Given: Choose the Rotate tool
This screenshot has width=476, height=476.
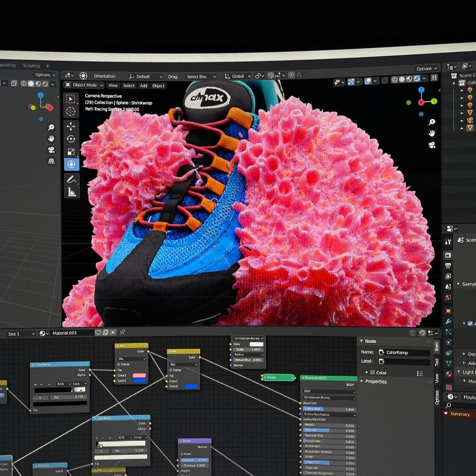Looking at the screenshot, I should [71, 139].
